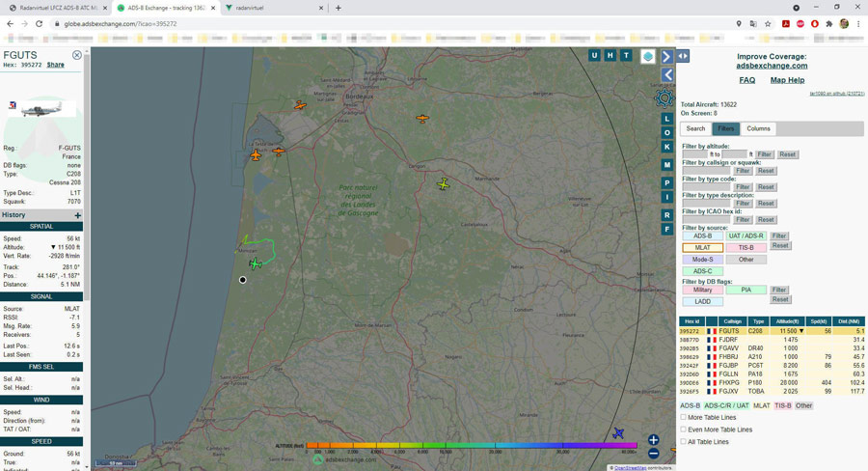Open the map layer selector icon
This screenshot has width=868, height=471.
click(648, 57)
